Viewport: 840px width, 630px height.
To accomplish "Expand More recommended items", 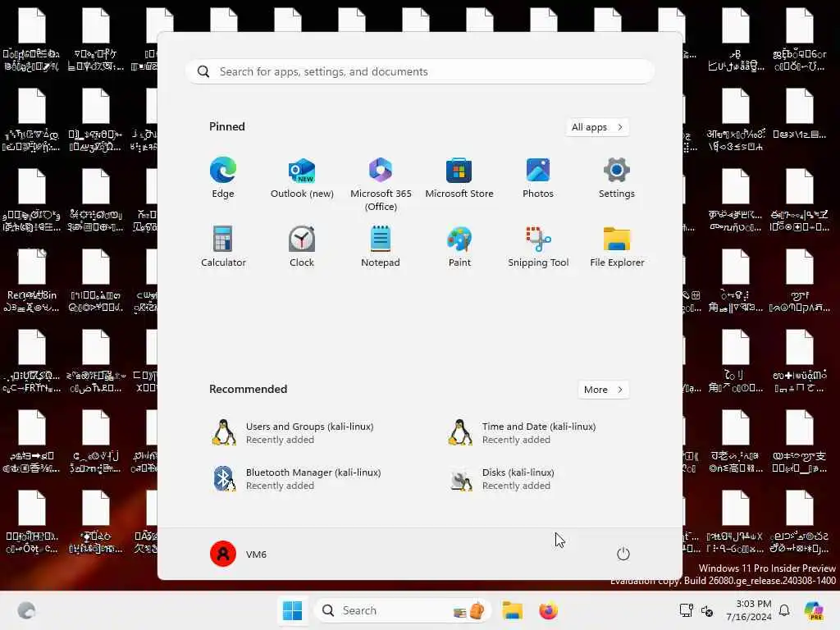I will 603,390.
